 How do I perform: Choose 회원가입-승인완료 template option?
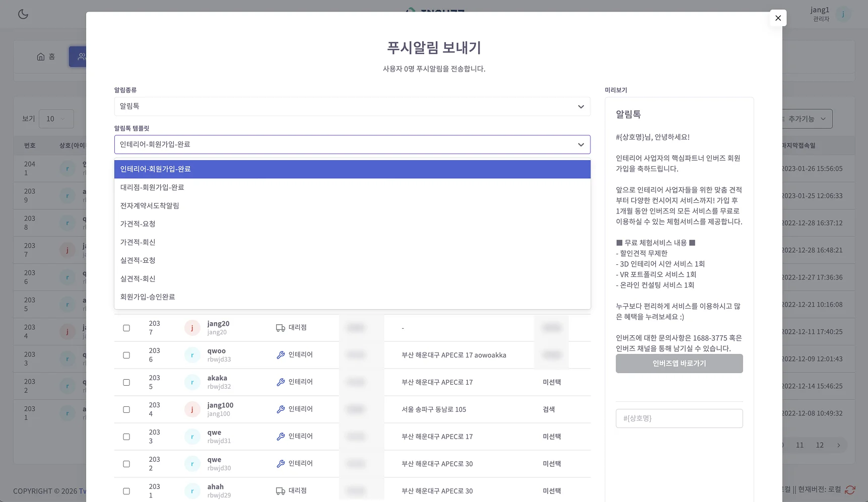tap(352, 297)
